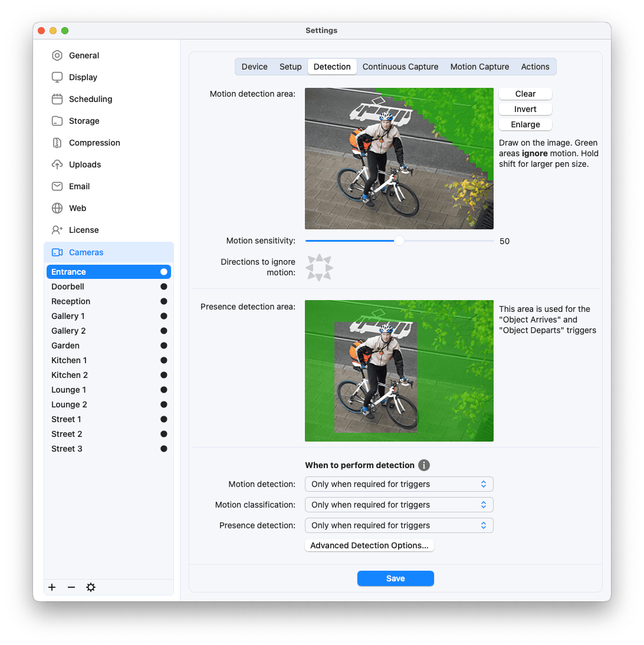Open the Motion detection dropdown

(x=399, y=484)
